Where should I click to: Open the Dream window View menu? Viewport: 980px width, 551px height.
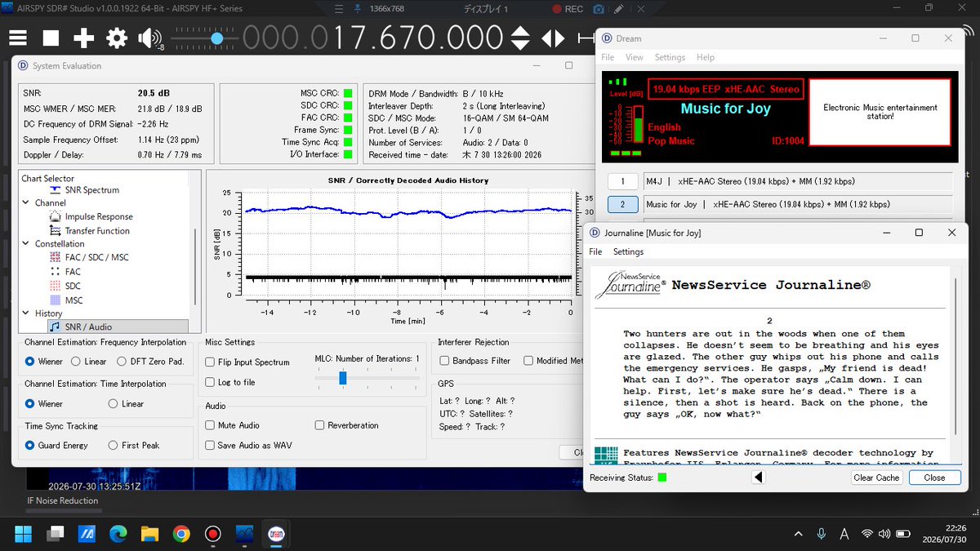tap(635, 57)
